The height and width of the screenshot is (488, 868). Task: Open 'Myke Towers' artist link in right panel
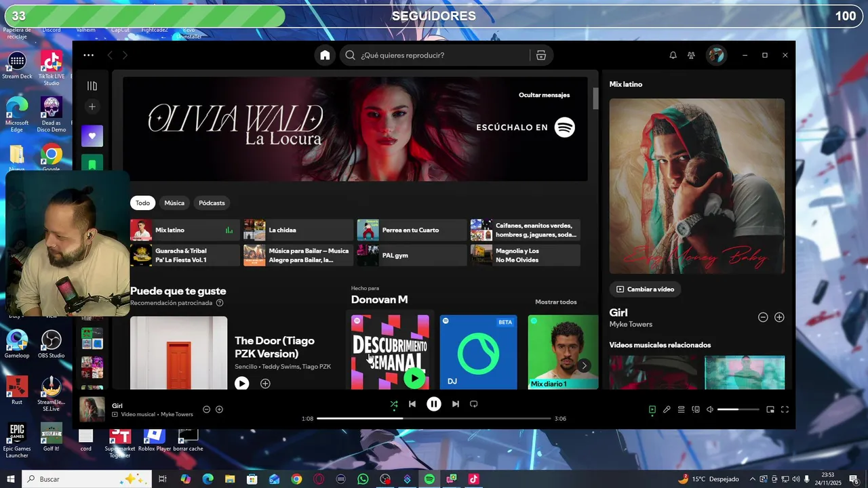pos(631,325)
